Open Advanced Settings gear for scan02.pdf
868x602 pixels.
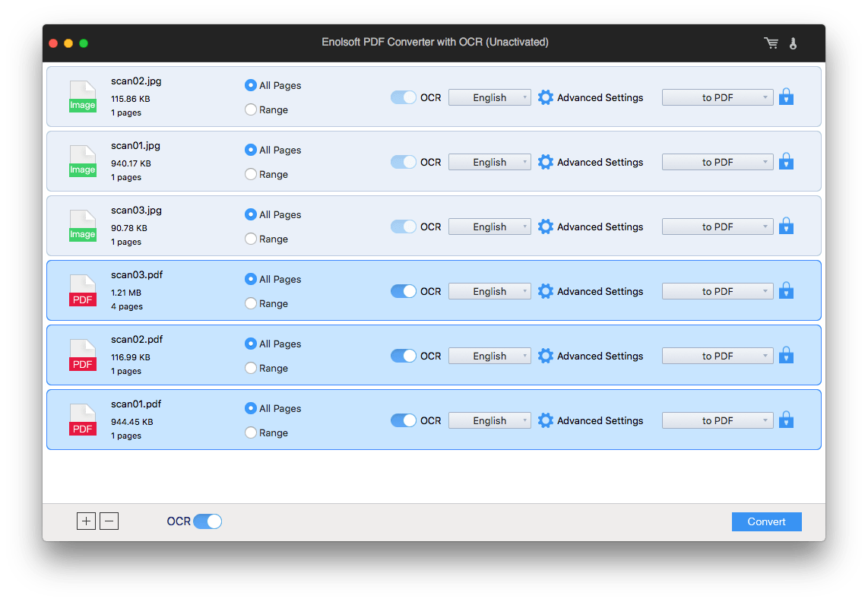coord(545,356)
